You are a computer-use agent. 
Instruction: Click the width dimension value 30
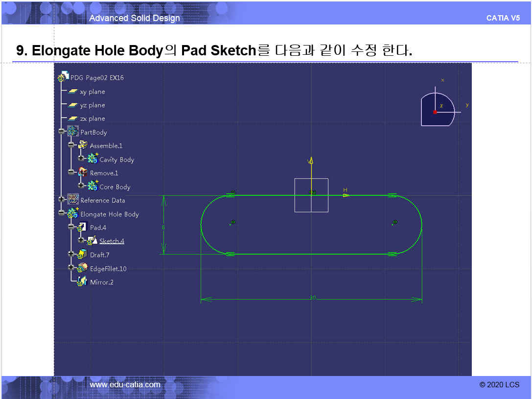(313, 298)
